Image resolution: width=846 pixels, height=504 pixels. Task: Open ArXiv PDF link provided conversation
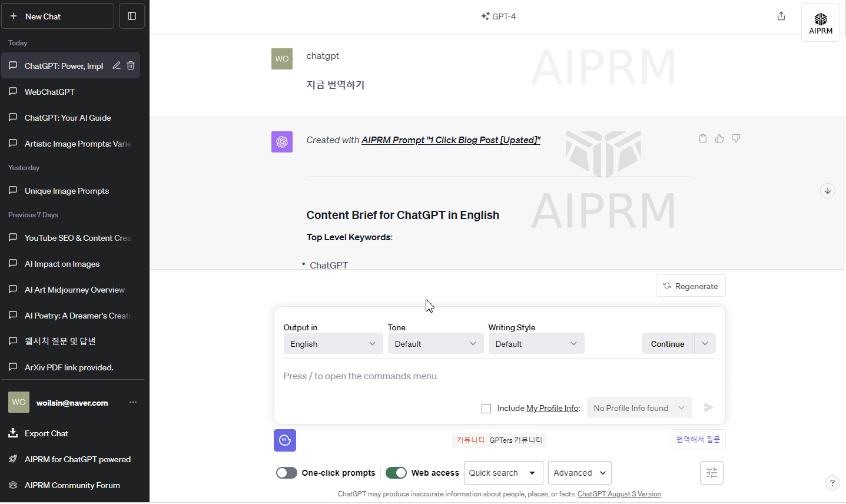(x=70, y=367)
